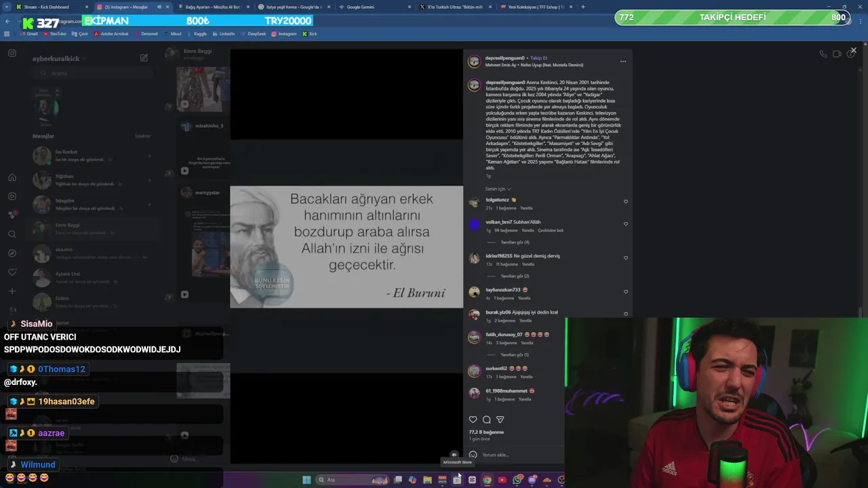The image size is (868, 488).
Task: Click 'Çevirisine bak' on volkan_brn7's comment
Action: (x=551, y=230)
